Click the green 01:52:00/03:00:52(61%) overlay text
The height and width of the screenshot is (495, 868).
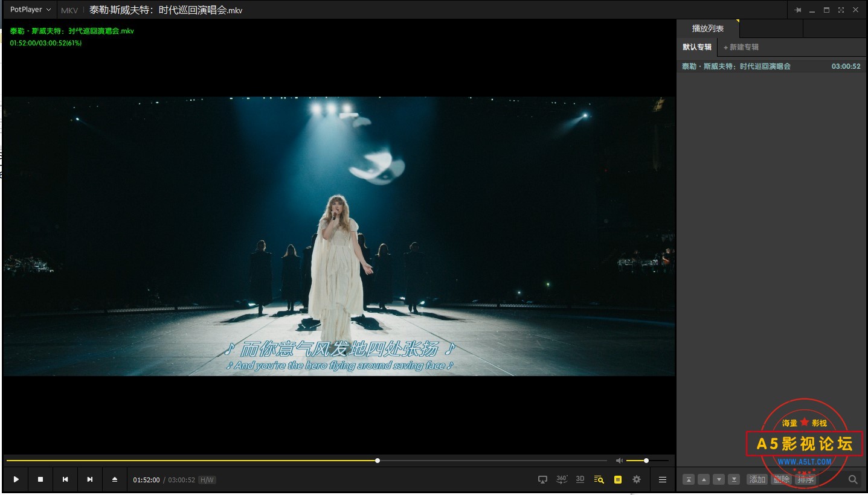(46, 43)
